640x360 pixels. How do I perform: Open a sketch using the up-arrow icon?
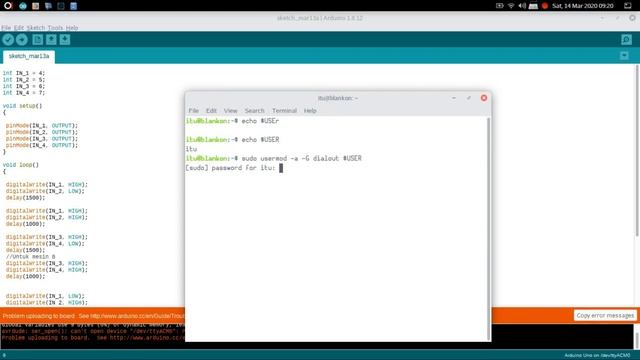[x=51, y=40]
